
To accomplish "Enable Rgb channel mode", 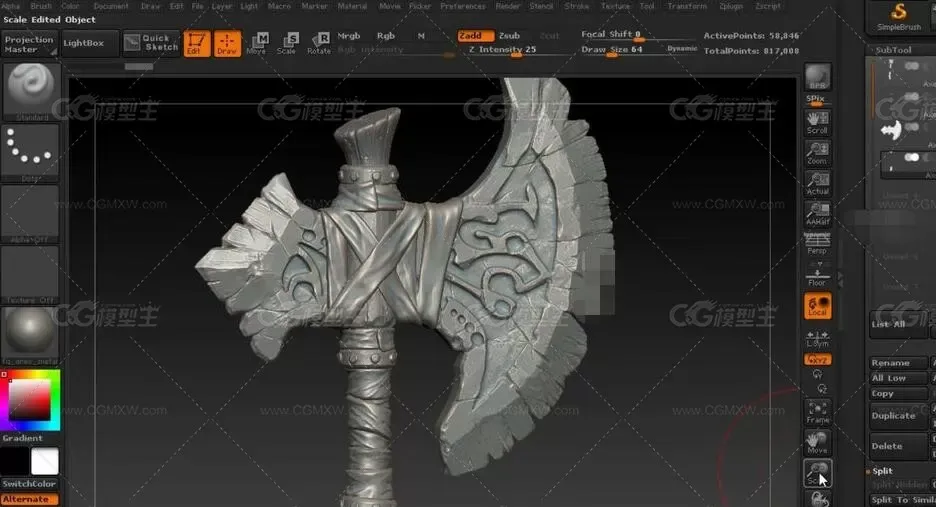I will tap(386, 36).
